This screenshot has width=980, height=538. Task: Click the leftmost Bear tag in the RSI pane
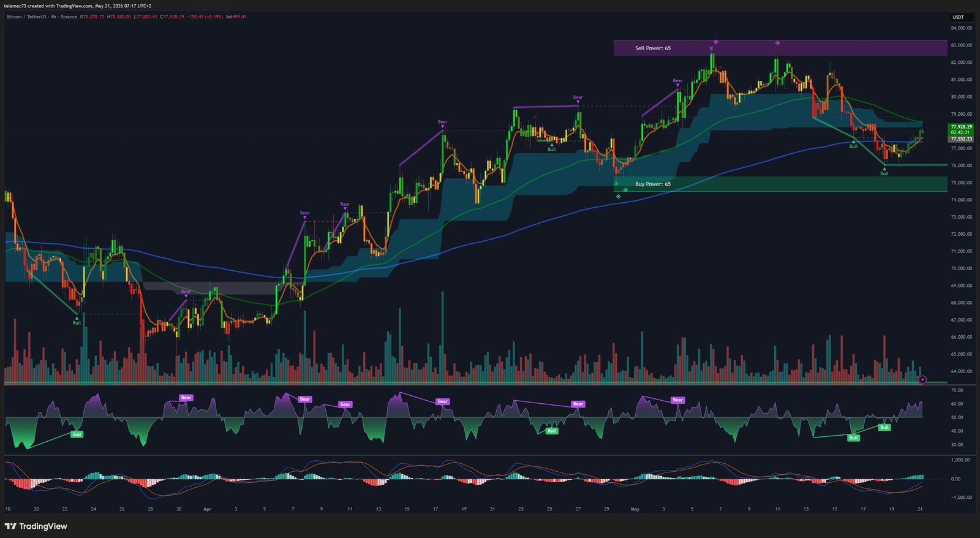[x=186, y=398]
